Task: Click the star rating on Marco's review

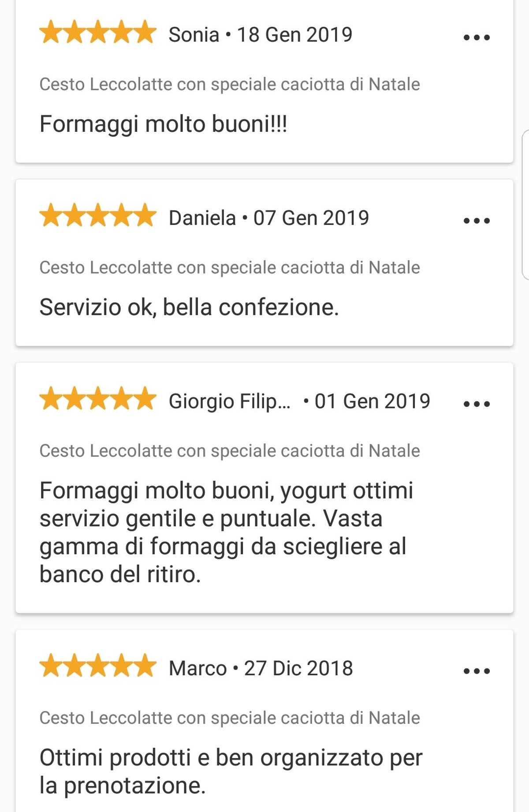Action: coord(98,666)
